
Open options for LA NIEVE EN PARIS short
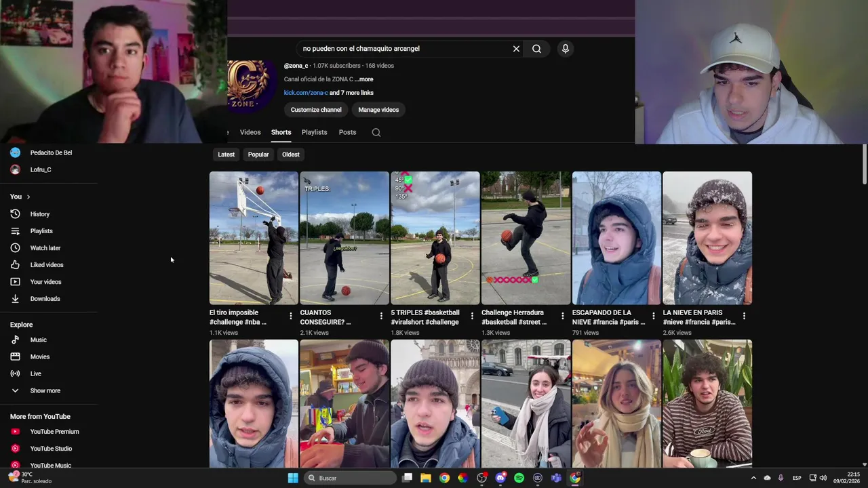(x=744, y=317)
